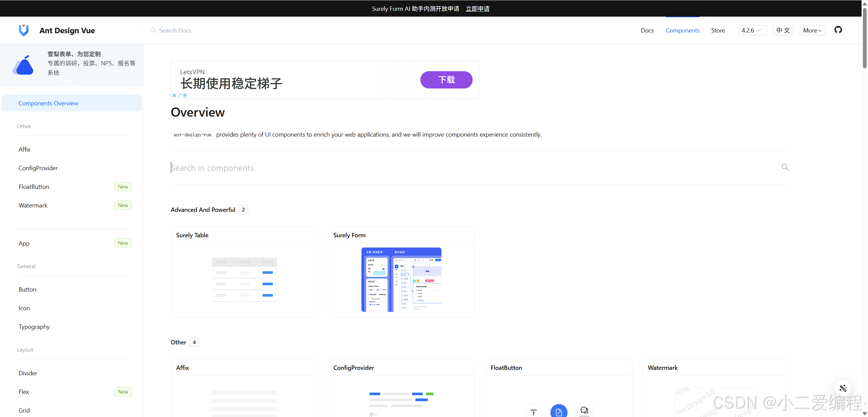Click the Ant Design Vue logo
The width and height of the screenshot is (868, 417).
[x=24, y=31]
